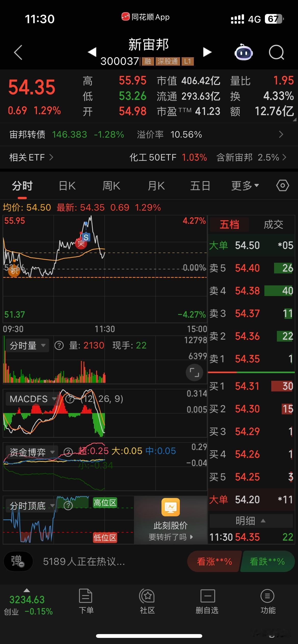Viewport: 298px width, 644px height.
Task: Switch to 五日 tab
Action: (x=200, y=186)
